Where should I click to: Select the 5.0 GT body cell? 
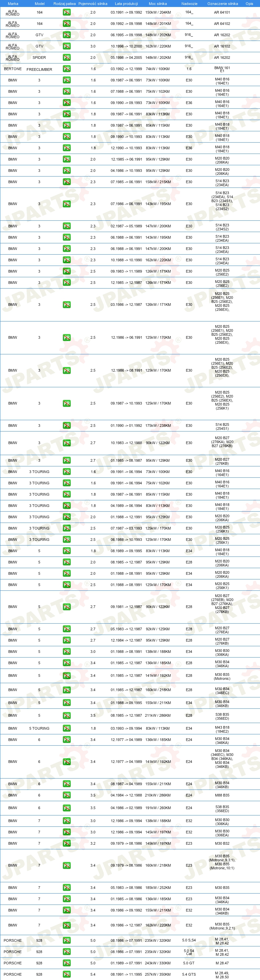pyautogui.click(x=189, y=963)
